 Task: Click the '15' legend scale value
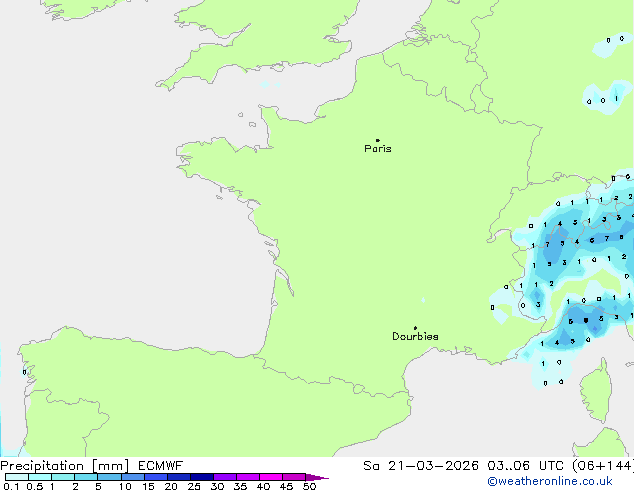pos(148,486)
